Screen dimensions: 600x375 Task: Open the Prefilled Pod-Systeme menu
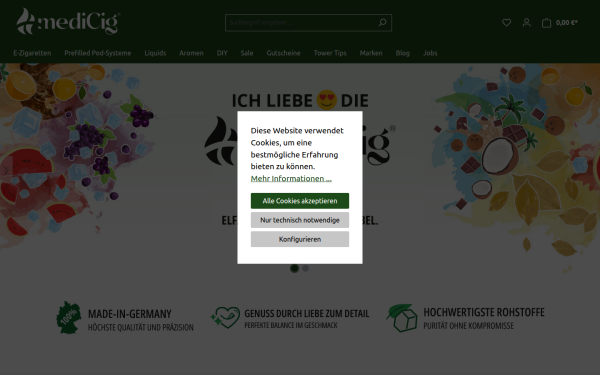coord(98,53)
